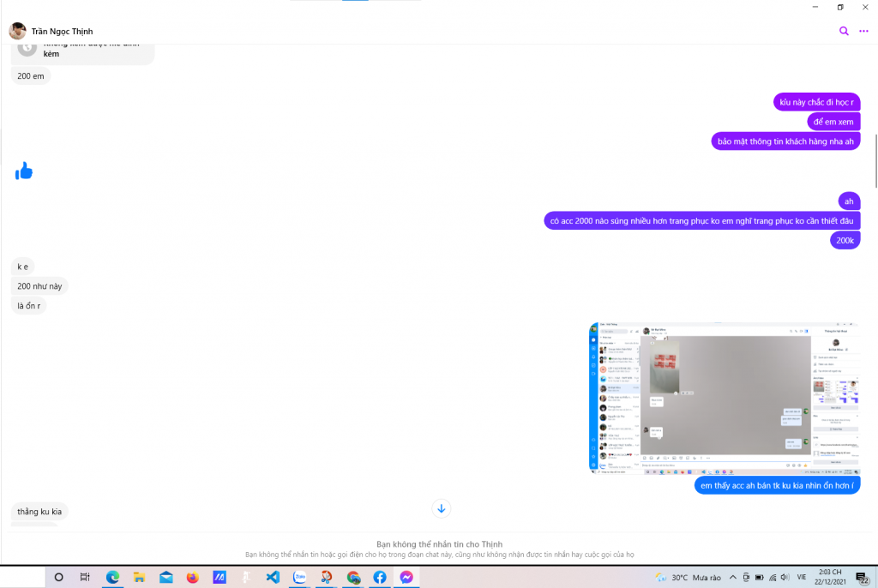Open the red ribbon app icon on taskbar

pyautogui.click(x=327, y=577)
